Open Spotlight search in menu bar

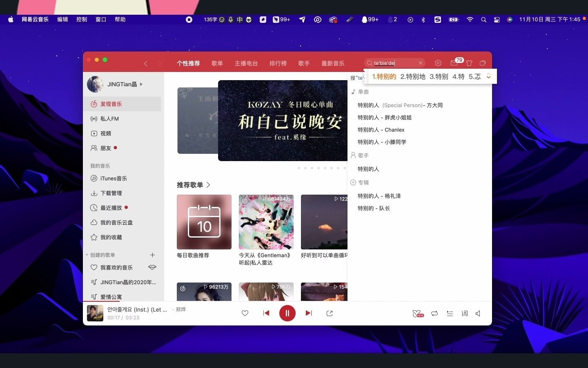click(483, 20)
